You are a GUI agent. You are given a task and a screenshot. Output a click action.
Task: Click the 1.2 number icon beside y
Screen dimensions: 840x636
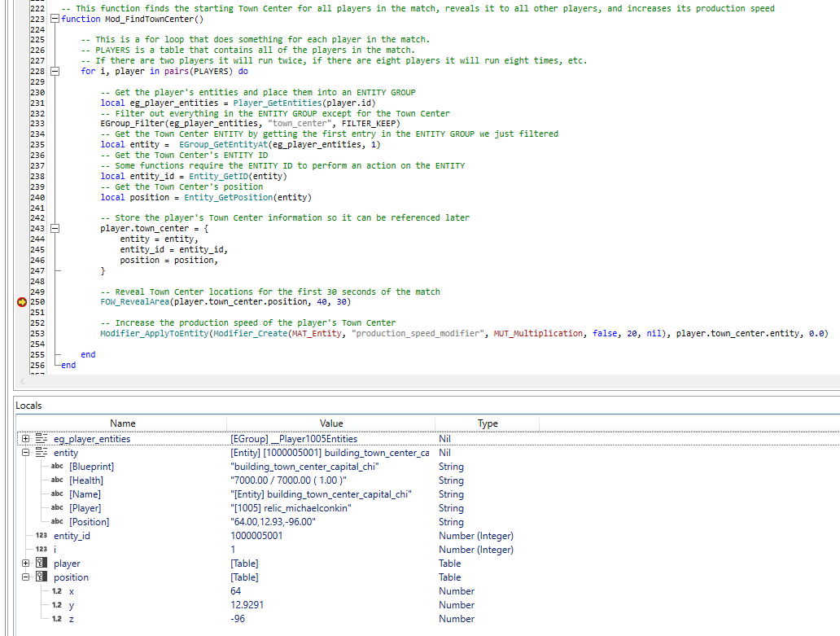pos(57,605)
